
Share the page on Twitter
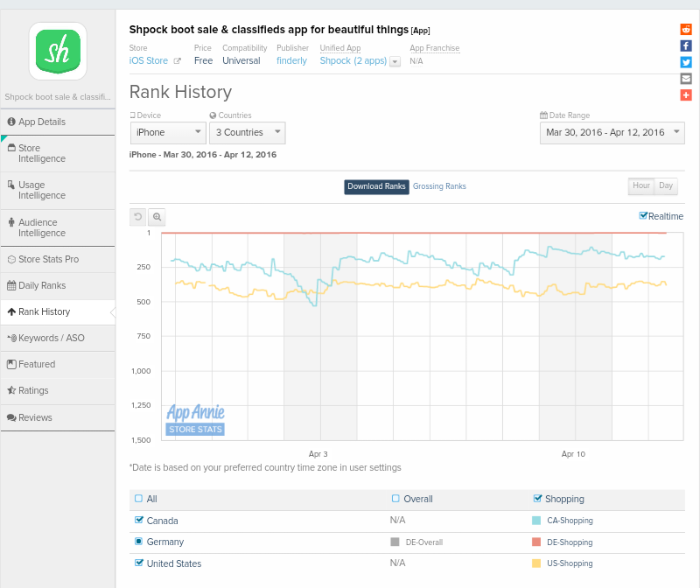pyautogui.click(x=686, y=62)
